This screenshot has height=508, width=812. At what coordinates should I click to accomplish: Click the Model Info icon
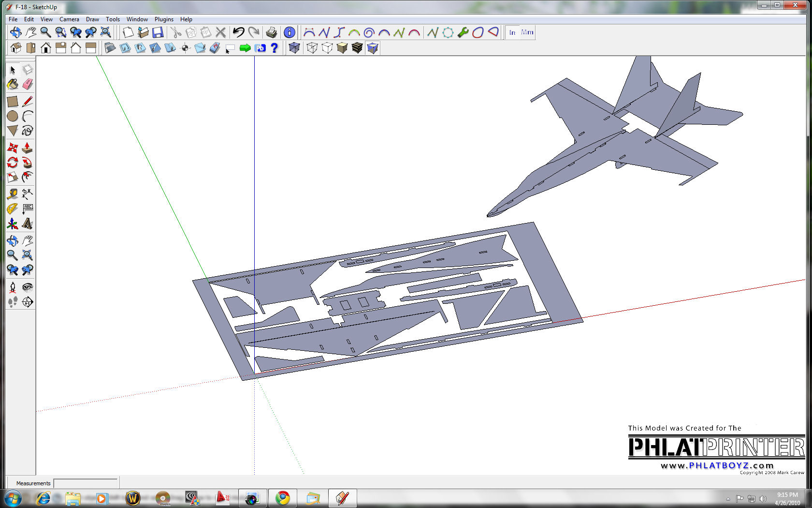point(289,32)
